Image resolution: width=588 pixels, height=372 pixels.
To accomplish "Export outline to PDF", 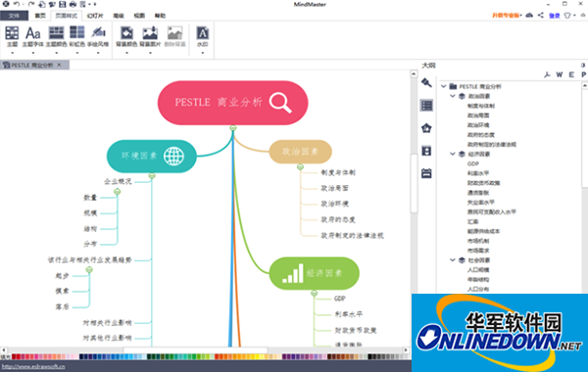I will [548, 74].
